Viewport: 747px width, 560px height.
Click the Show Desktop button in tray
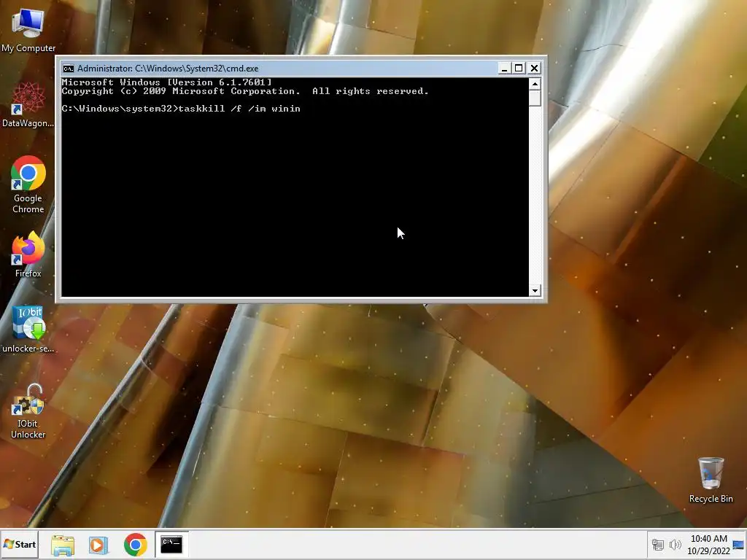point(739,545)
